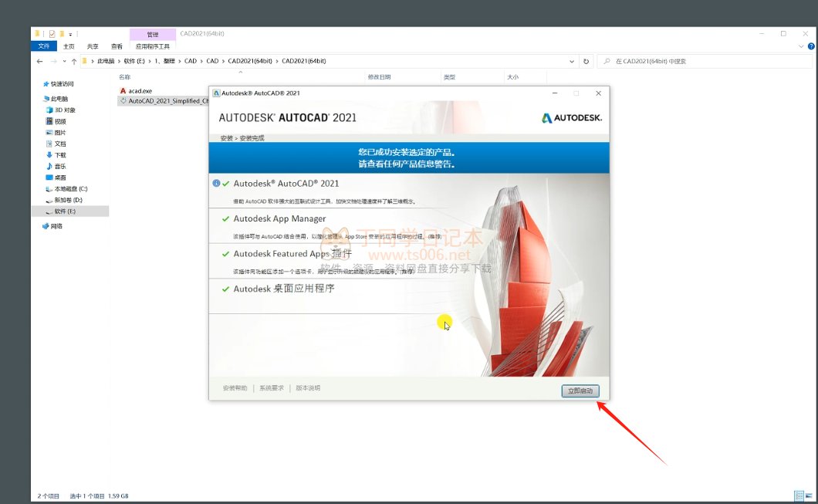Click the AutoCAD icon in the installer title bar
This screenshot has height=504, width=818.
(x=216, y=93)
